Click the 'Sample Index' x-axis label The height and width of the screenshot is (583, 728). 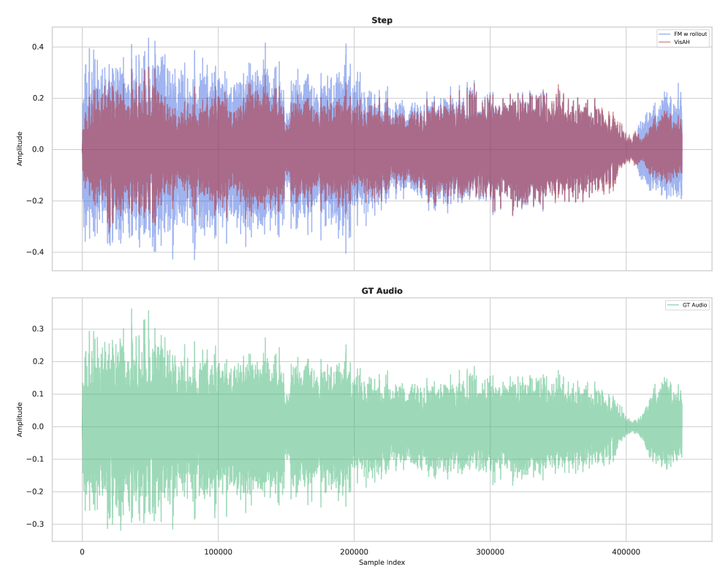click(x=382, y=562)
